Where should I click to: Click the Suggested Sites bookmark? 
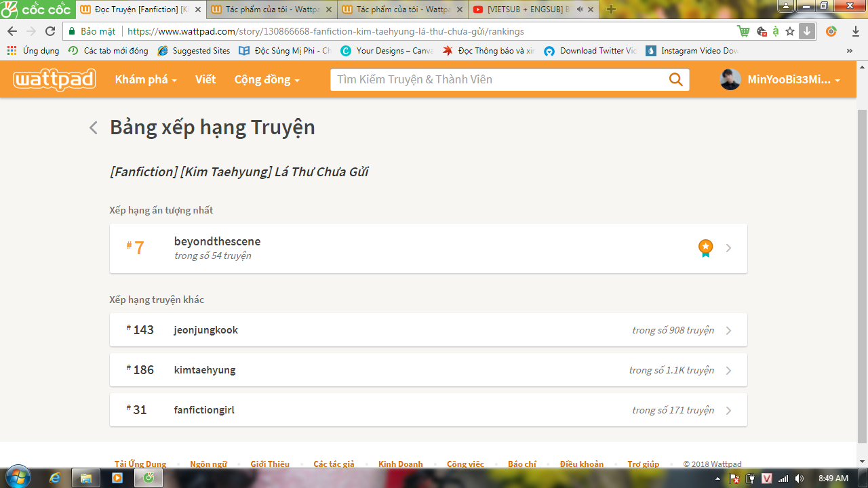[x=194, y=51]
